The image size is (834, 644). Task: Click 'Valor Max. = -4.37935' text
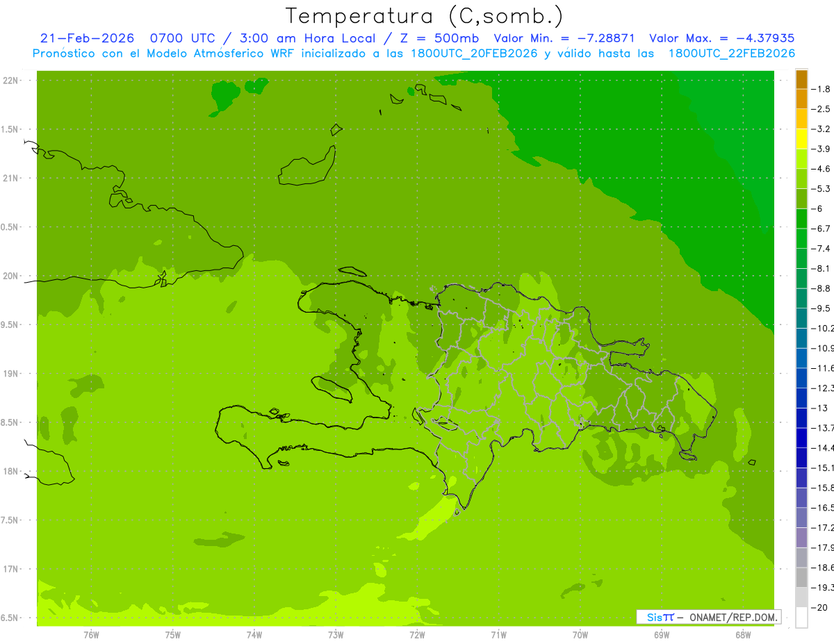click(x=721, y=38)
